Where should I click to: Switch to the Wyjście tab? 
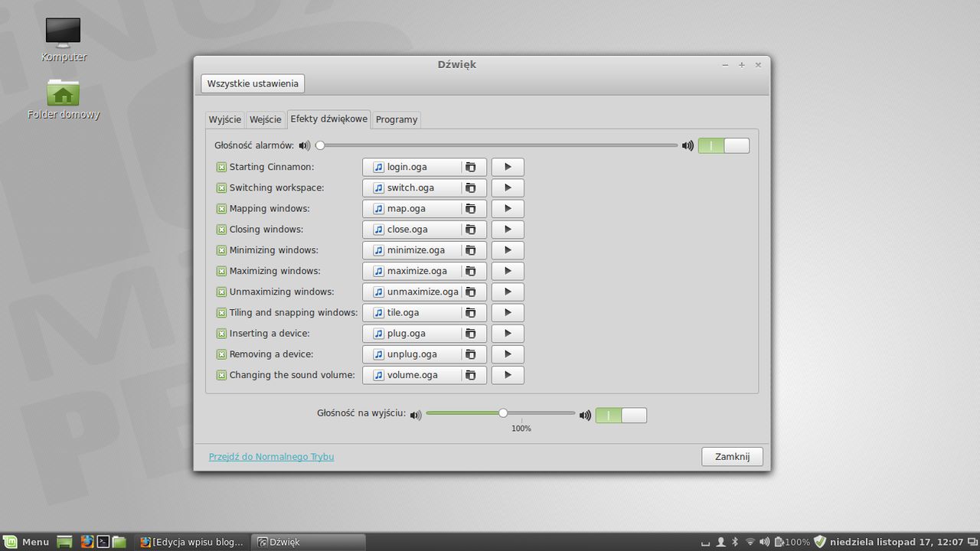point(225,119)
